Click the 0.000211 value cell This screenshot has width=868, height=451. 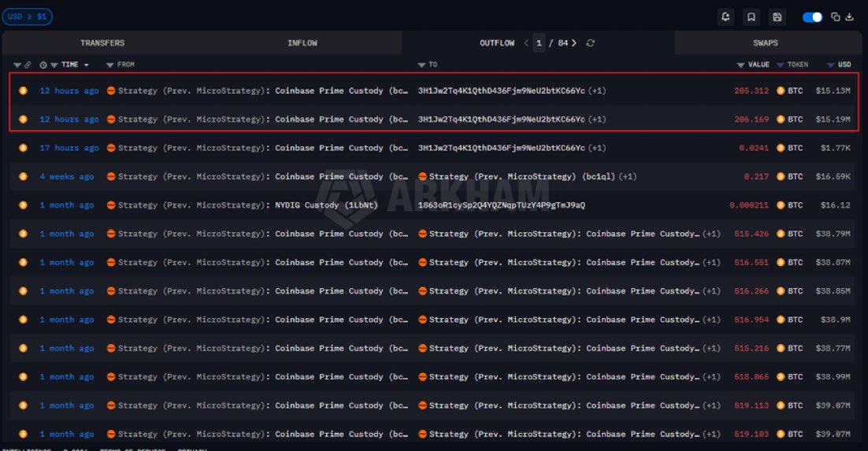click(749, 205)
